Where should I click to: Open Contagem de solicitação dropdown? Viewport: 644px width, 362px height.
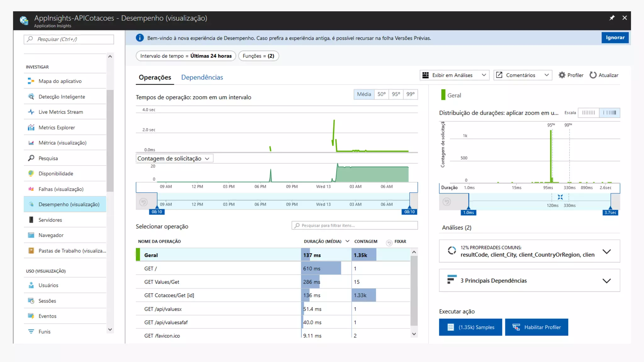(174, 158)
